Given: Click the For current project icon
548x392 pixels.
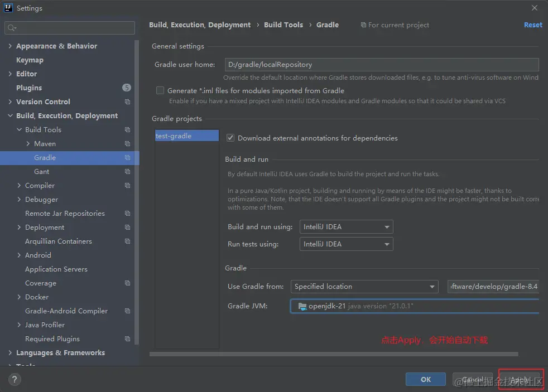Looking at the screenshot, I should (x=363, y=25).
